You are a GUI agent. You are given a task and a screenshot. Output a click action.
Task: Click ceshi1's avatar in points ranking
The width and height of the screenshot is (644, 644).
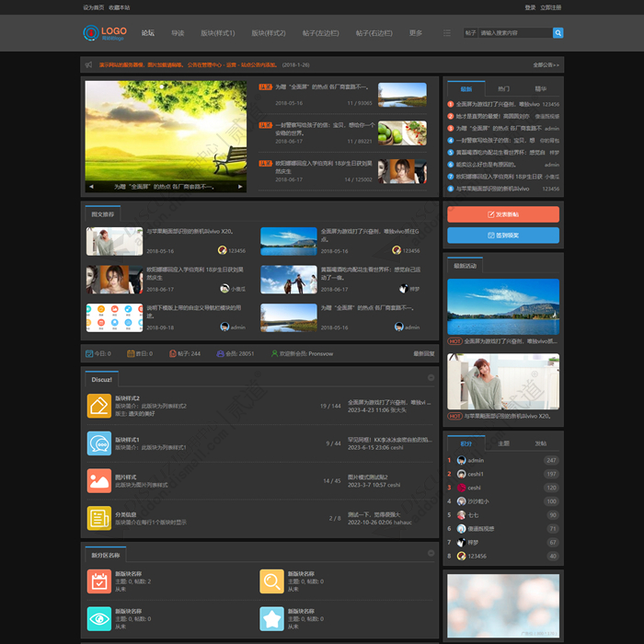[461, 474]
